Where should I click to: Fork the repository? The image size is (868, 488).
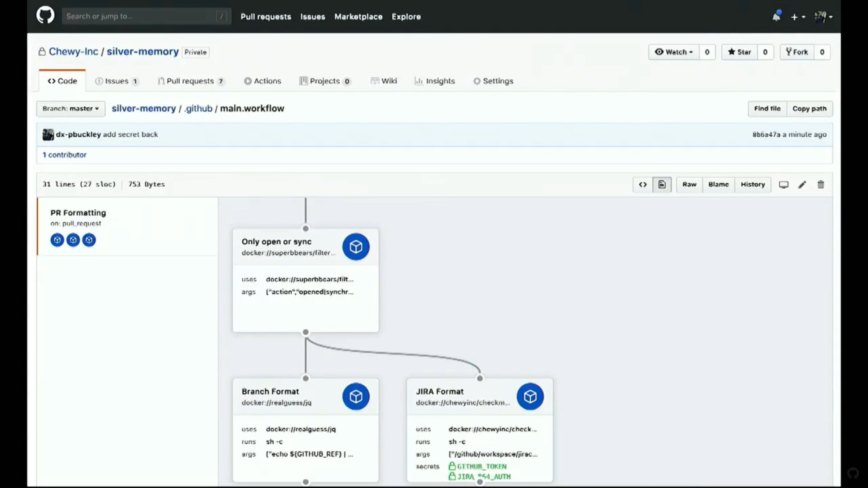click(x=797, y=52)
